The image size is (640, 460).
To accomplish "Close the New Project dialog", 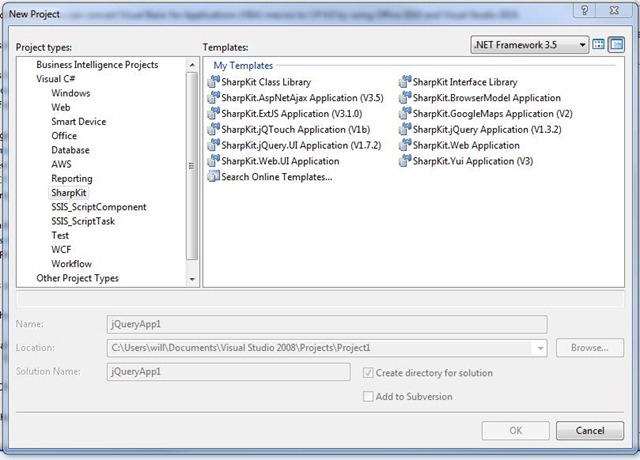I will pyautogui.click(x=614, y=10).
